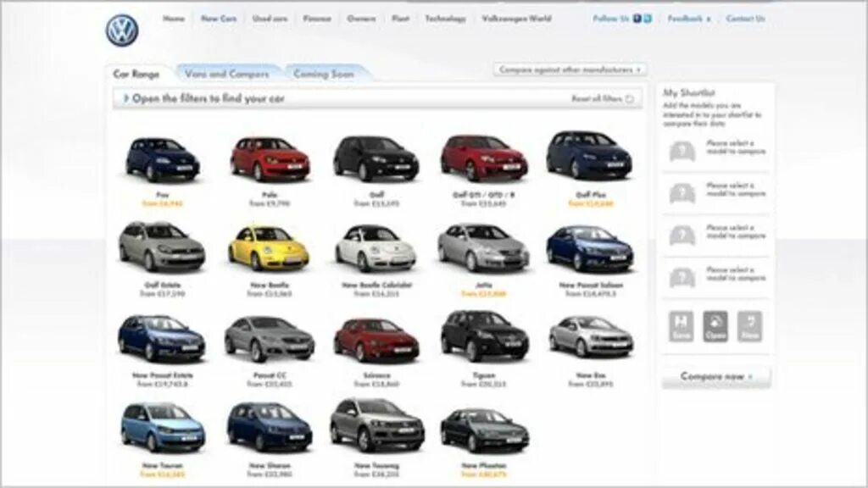This screenshot has width=868, height=488.
Task: Select the white New Beetle Cabriolet image
Action: point(376,248)
